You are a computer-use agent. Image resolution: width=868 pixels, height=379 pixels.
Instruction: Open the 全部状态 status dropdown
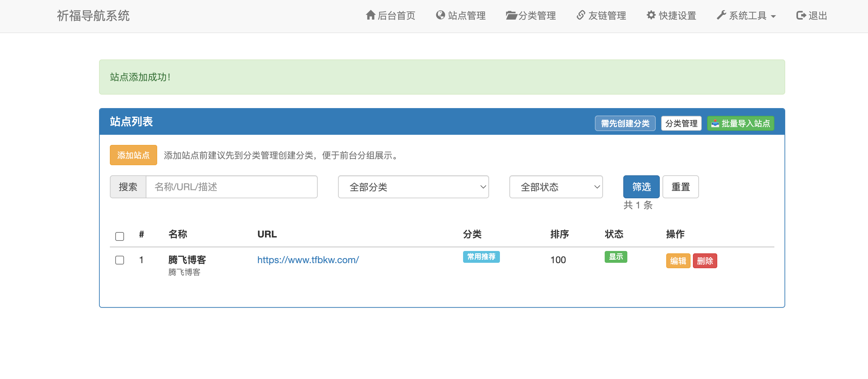[x=556, y=187]
